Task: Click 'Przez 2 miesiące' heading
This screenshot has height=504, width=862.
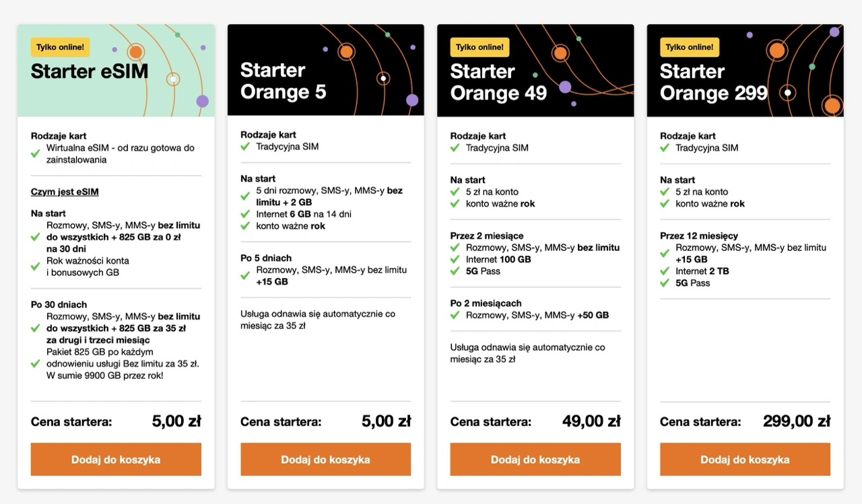Action: click(x=487, y=236)
